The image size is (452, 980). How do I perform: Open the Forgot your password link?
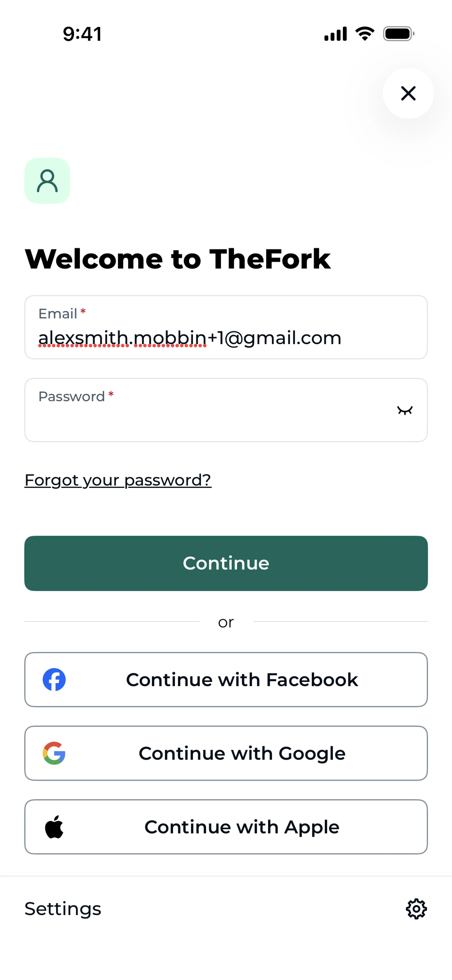pos(117,480)
